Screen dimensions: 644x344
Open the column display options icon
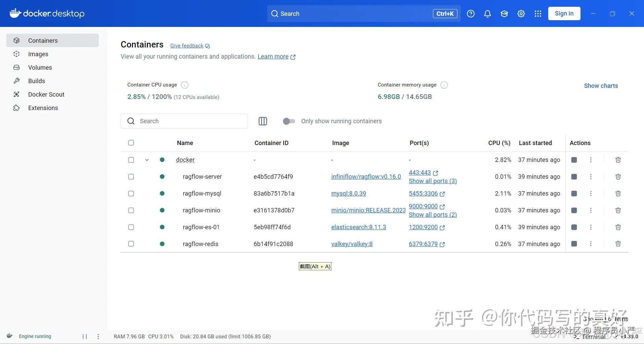pos(263,121)
